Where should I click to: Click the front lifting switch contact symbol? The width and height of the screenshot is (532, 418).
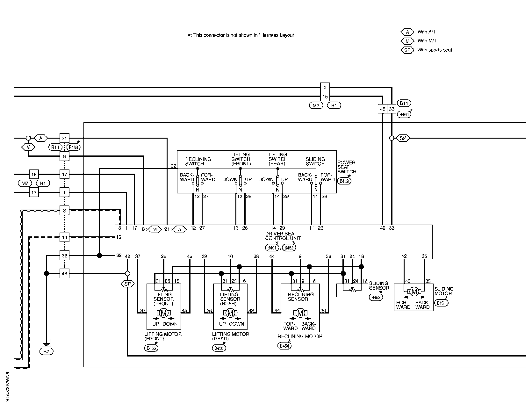coord(241,181)
